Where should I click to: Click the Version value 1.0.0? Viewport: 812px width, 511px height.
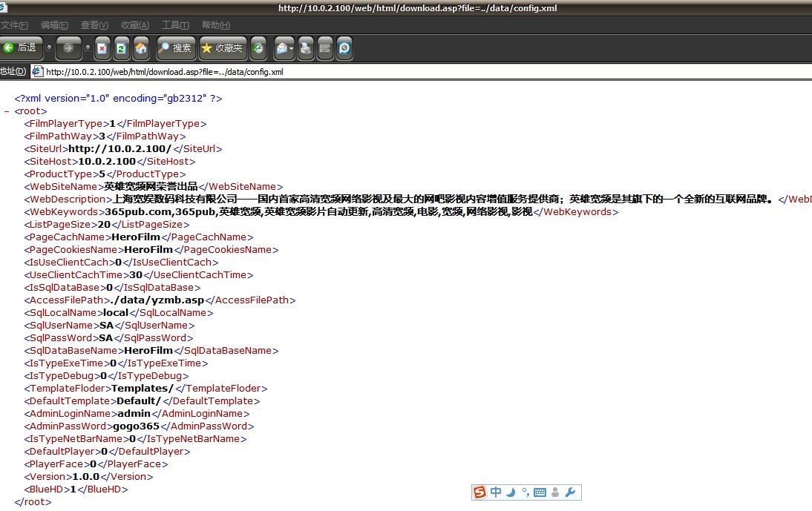[x=85, y=477]
